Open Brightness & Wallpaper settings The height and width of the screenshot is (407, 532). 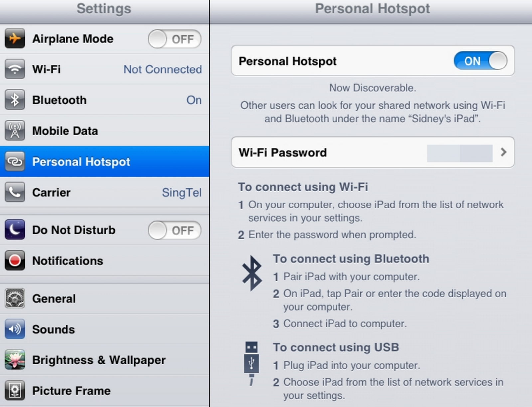coord(105,360)
